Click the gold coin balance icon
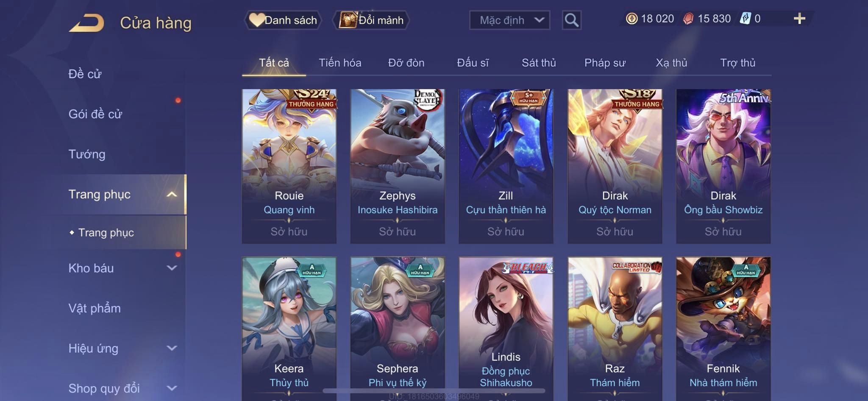This screenshot has width=868, height=401. point(632,19)
